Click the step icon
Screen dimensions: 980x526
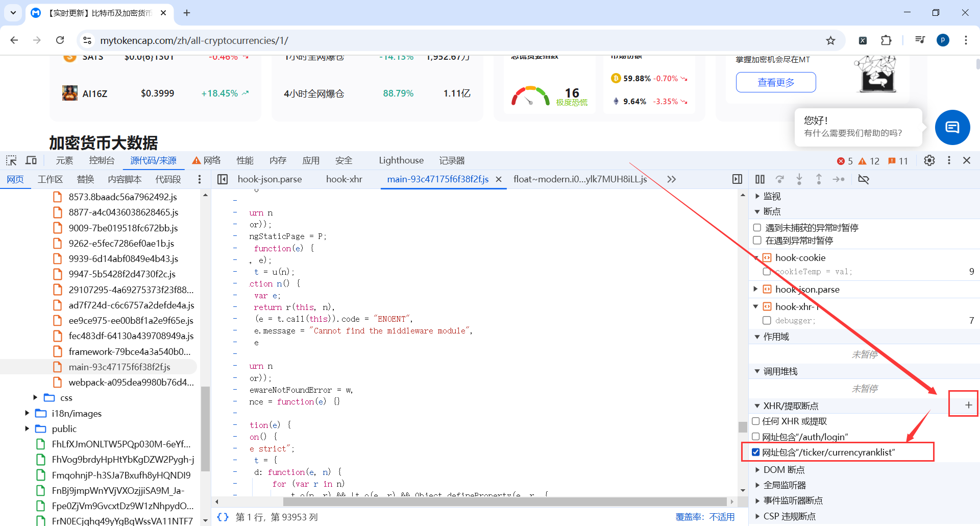point(839,179)
